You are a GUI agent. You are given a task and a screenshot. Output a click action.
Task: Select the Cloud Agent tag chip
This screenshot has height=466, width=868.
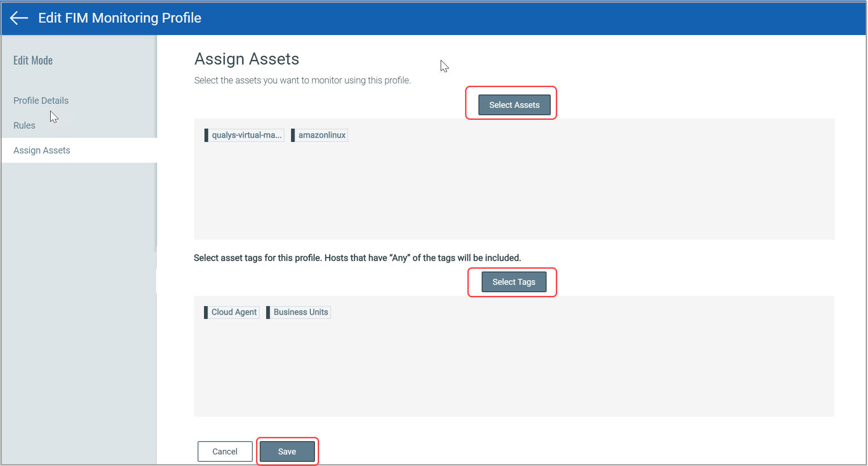pos(232,312)
